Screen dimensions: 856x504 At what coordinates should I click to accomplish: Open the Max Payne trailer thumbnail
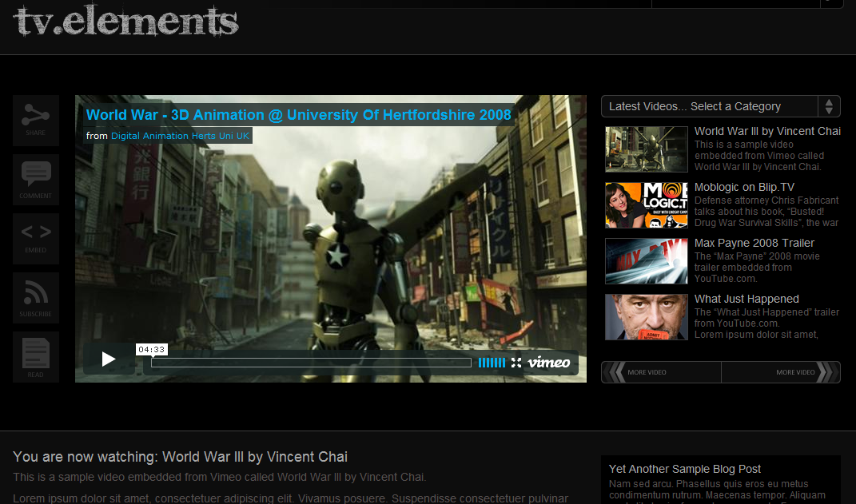tap(647, 261)
